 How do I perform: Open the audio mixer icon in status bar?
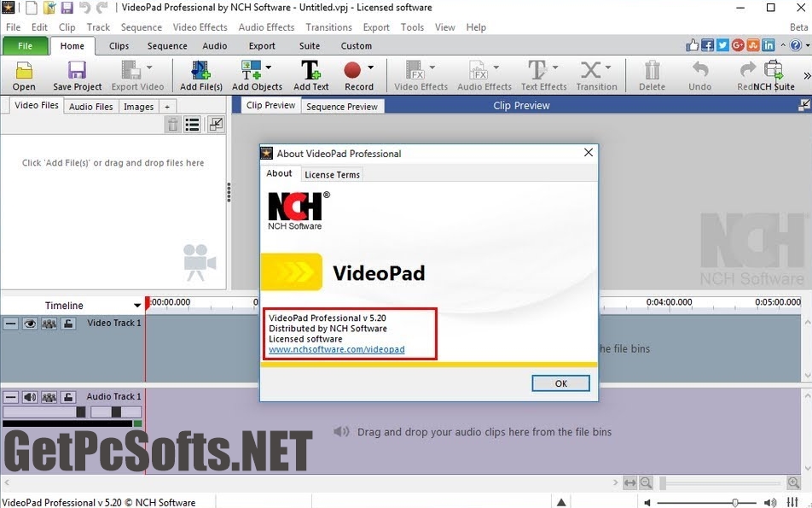pos(792,502)
